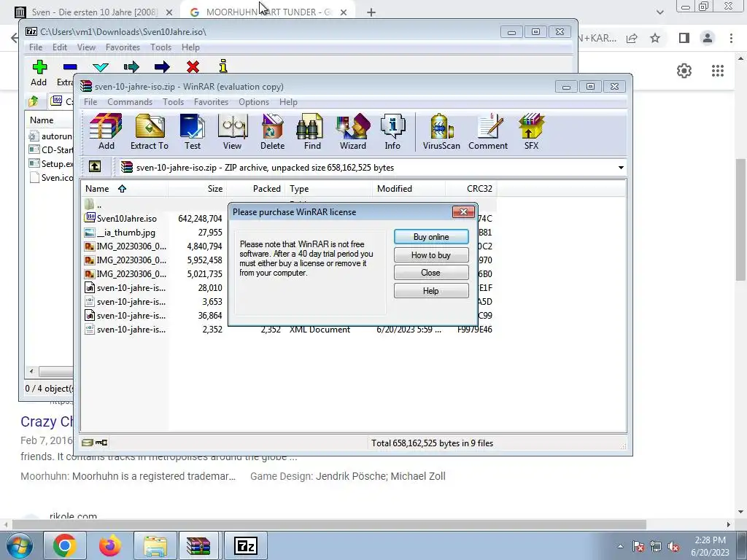Open WinRAR Info icon

(x=392, y=132)
